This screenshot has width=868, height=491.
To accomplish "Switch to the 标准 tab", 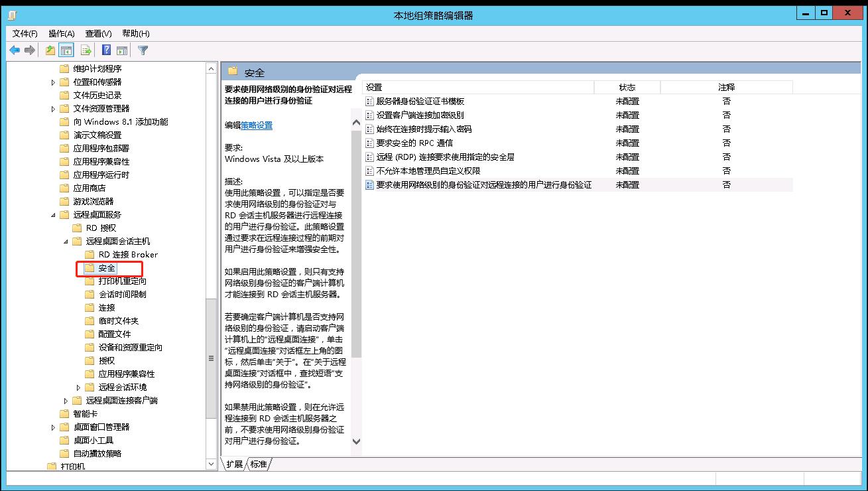I will pyautogui.click(x=259, y=464).
